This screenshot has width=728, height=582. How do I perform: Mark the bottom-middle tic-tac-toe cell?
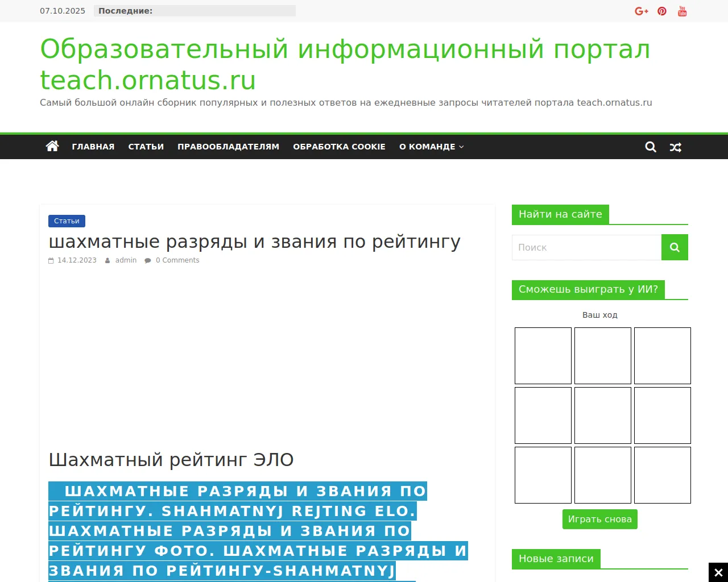coord(603,475)
